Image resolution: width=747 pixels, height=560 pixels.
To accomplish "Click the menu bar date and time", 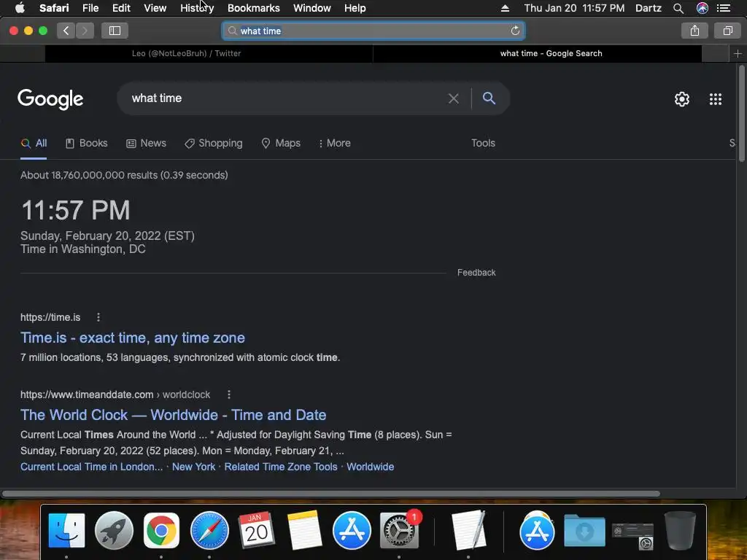I will 574,8.
